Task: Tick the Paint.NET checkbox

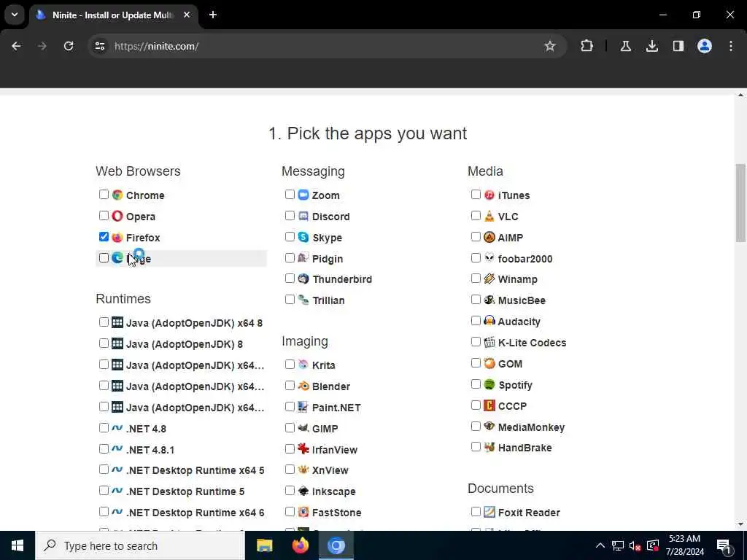Action: tap(290, 407)
